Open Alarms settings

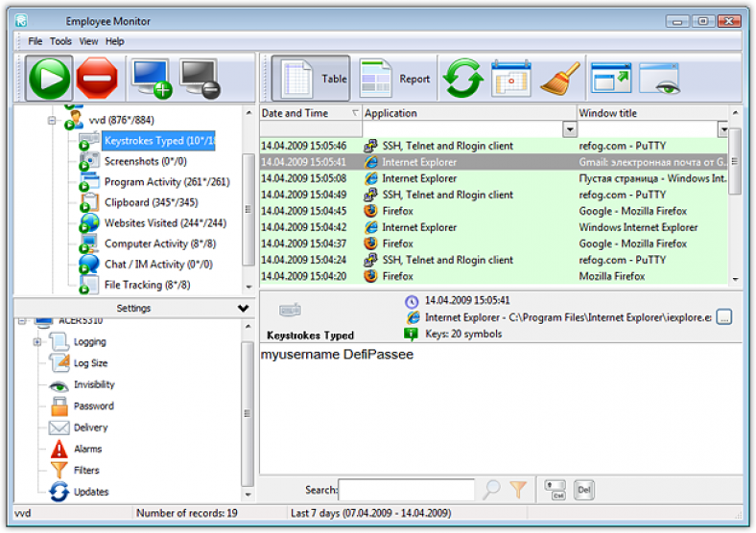[x=87, y=450]
